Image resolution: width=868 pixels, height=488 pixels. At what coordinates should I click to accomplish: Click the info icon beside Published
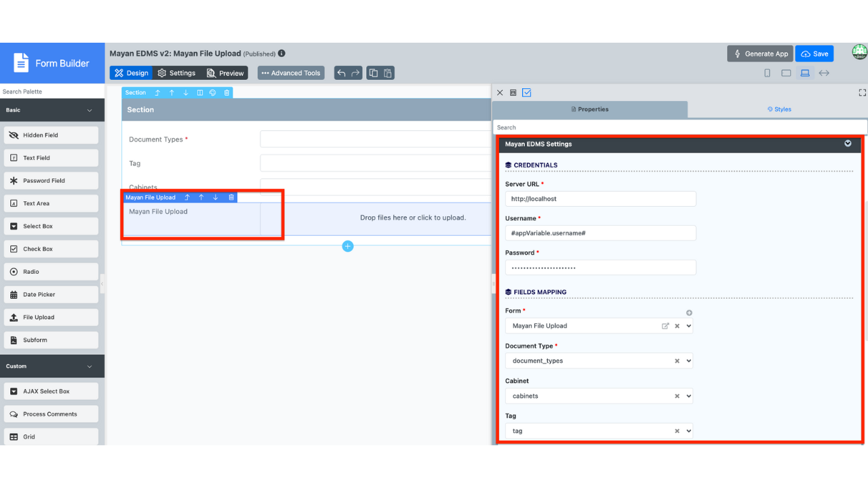click(x=281, y=54)
